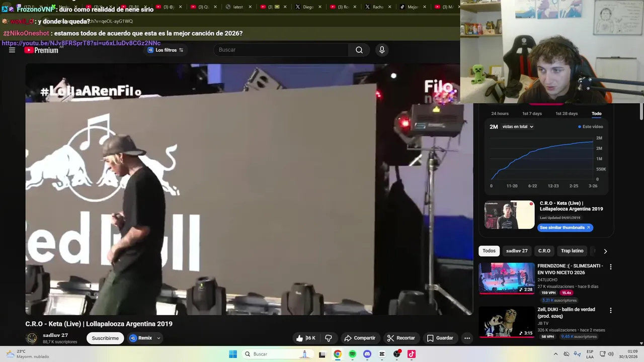Viewport: 644px width, 362px height.
Task: Open the Windows Start menu
Action: point(232,354)
